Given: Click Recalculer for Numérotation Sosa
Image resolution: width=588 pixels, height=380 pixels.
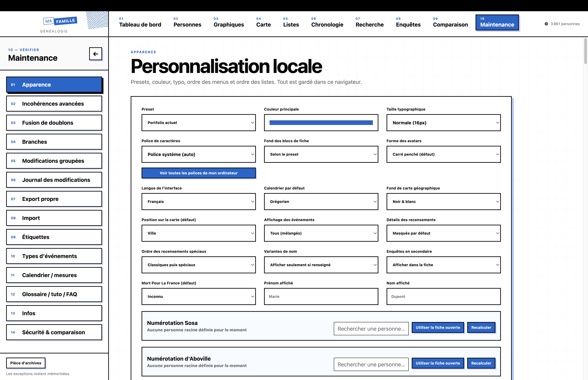Looking at the screenshot, I should click(481, 327).
